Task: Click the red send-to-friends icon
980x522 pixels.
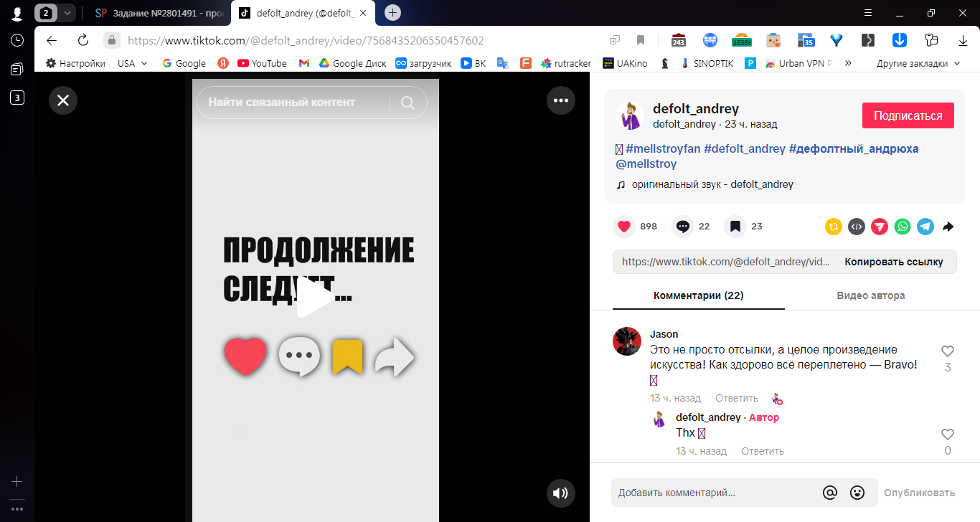Action: click(880, 227)
